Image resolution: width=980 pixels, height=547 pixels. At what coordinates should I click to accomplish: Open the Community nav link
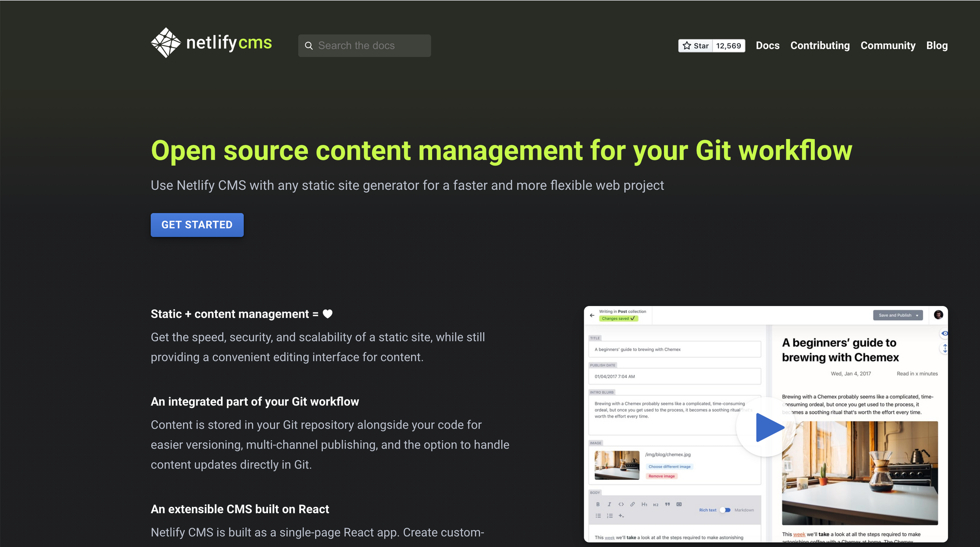pyautogui.click(x=888, y=46)
